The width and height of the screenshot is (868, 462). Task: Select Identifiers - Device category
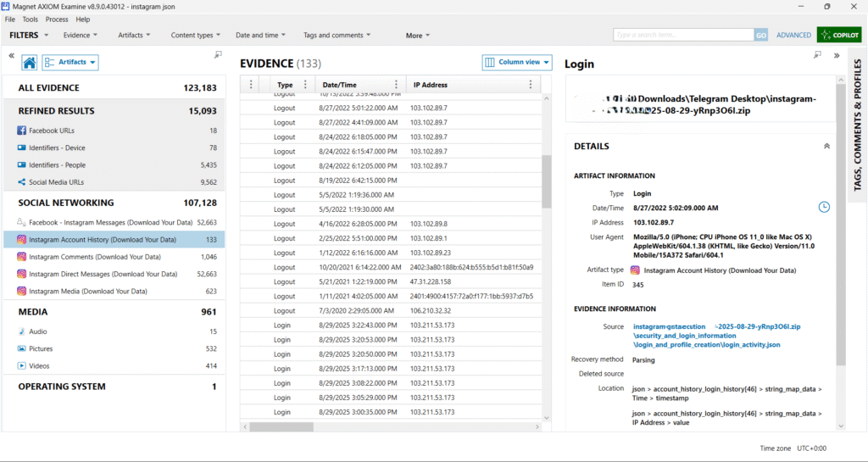[x=114, y=148]
